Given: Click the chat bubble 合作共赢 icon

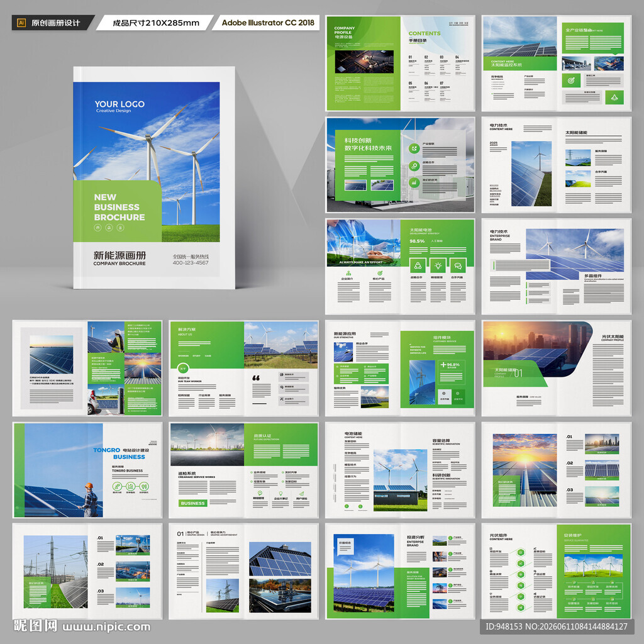Looking at the screenshot, I should pyautogui.click(x=458, y=266).
